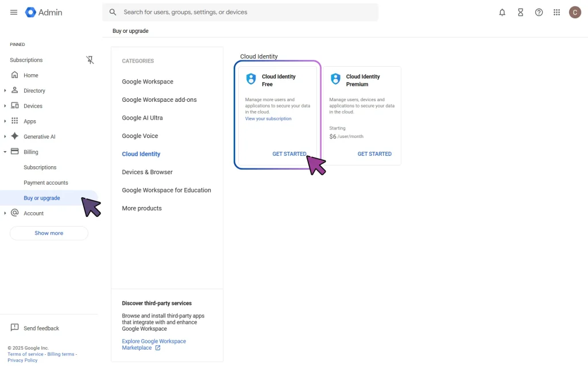The height and width of the screenshot is (368, 588).
Task: Click the Buy or upgrade breadcrumb
Action: (130, 31)
